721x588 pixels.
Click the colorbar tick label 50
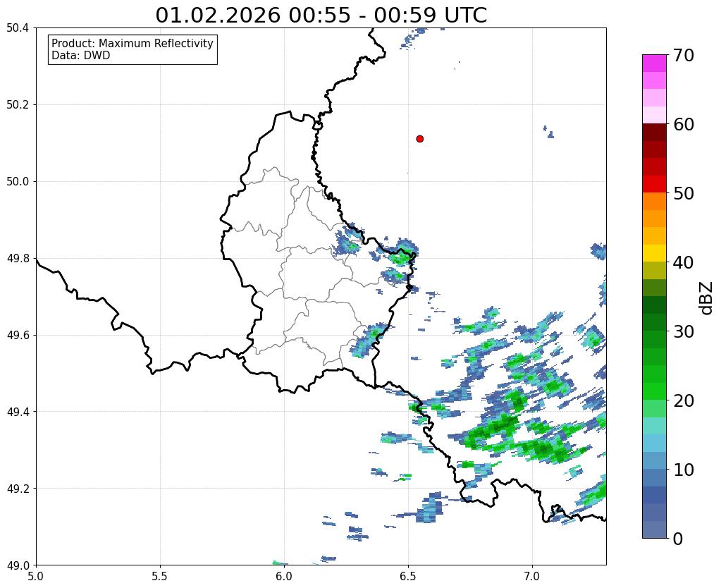(x=684, y=193)
